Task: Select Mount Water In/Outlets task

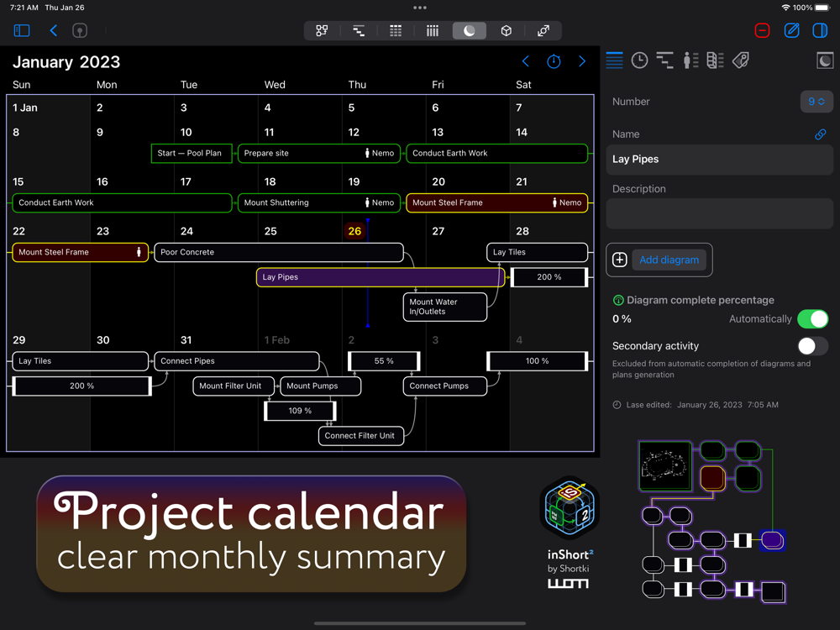Action: coord(444,307)
